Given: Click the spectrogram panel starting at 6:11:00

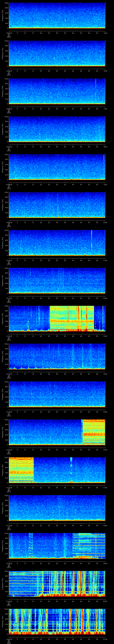Looking at the screenshot, I should [57, 281].
